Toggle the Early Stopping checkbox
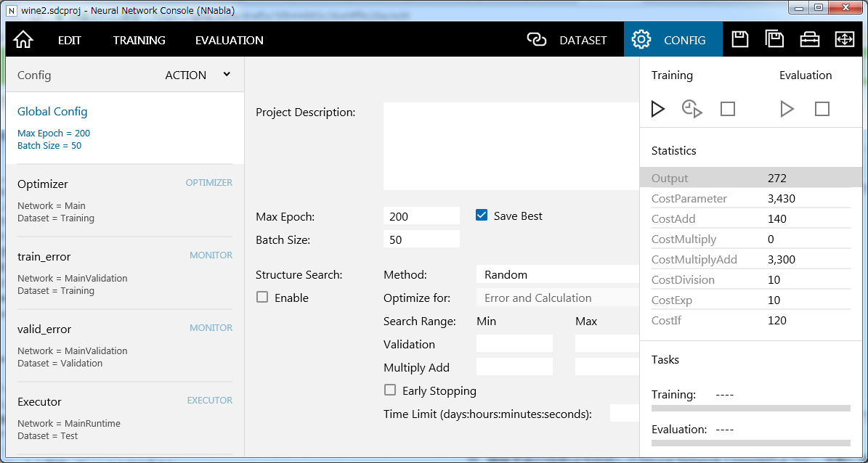 (390, 390)
